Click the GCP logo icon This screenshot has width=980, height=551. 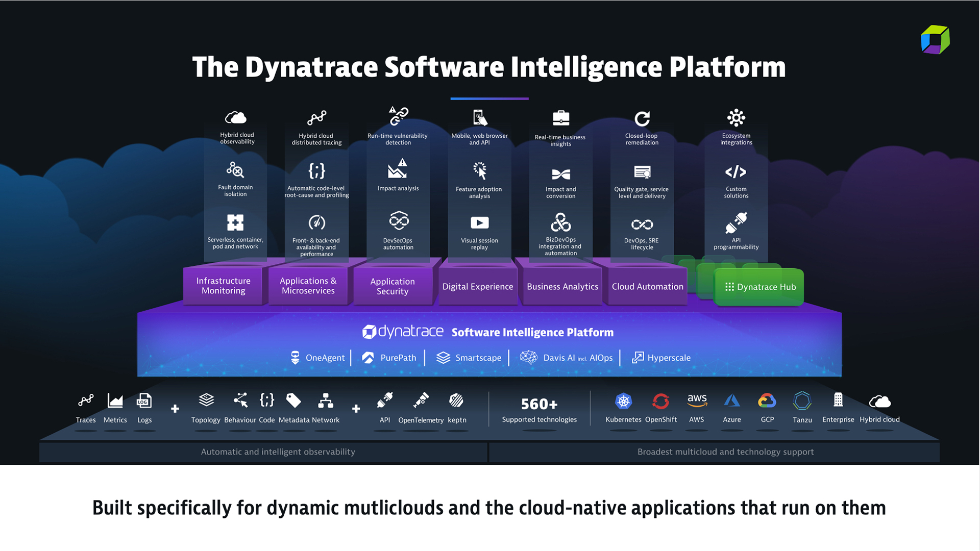pyautogui.click(x=767, y=401)
